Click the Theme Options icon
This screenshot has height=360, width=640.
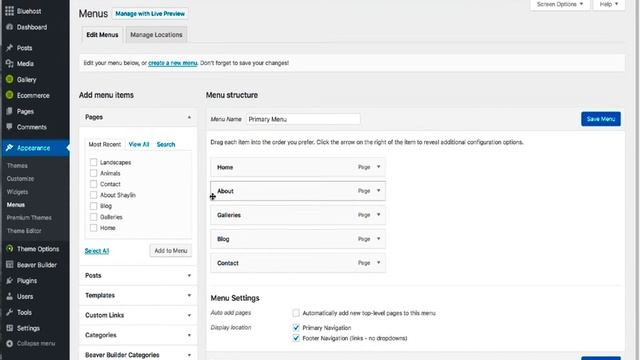pos(9,248)
